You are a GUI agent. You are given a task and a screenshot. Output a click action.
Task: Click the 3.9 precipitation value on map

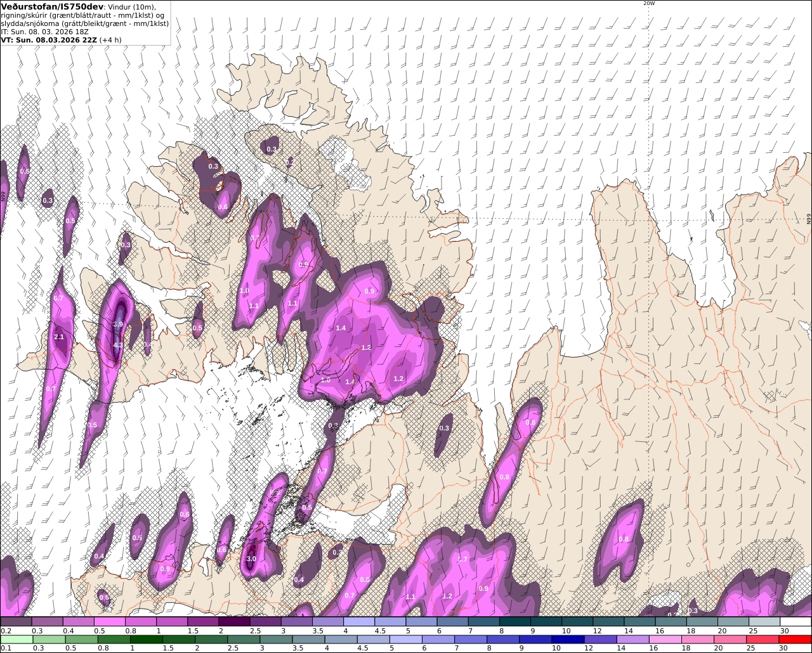(118, 324)
